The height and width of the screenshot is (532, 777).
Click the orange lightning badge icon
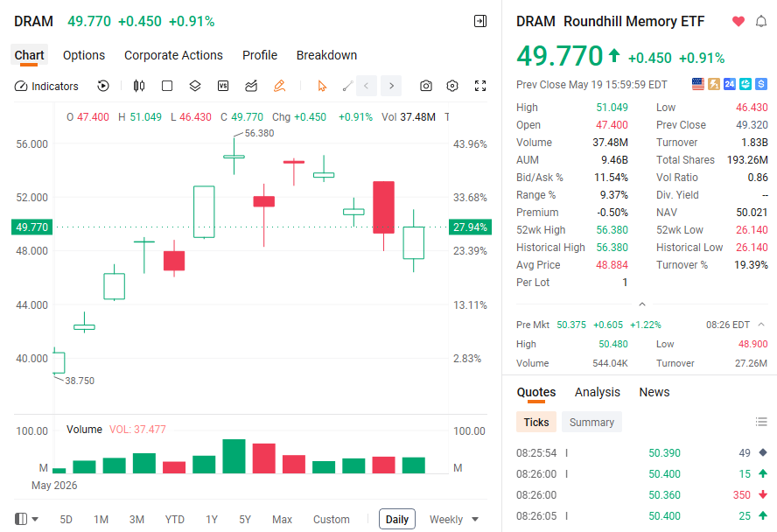click(x=714, y=84)
